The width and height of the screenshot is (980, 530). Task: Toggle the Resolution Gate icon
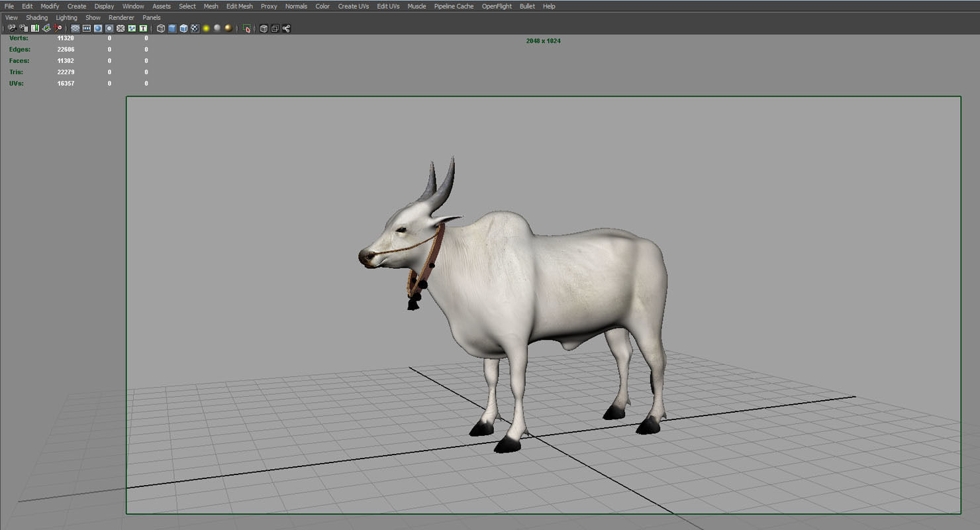98,28
